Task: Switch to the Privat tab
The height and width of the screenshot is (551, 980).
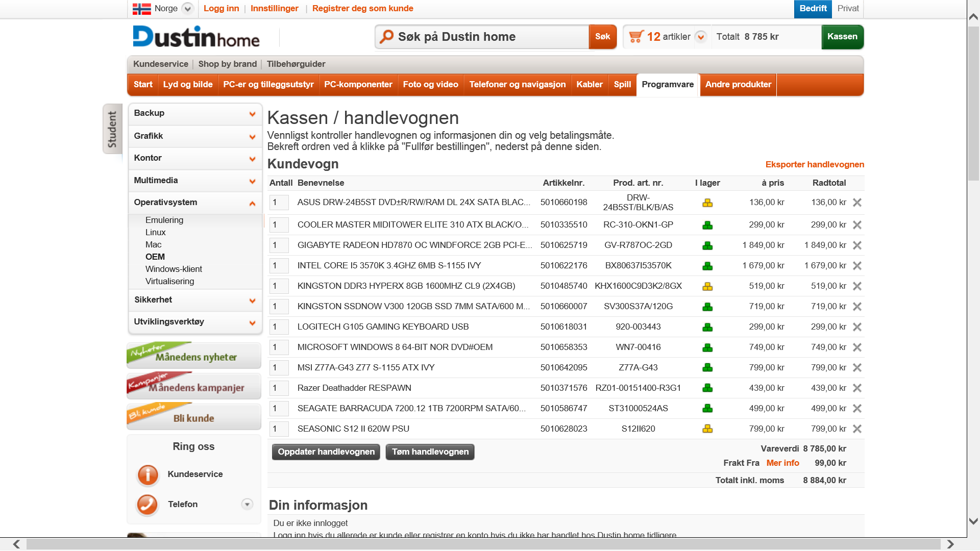Action: click(x=848, y=9)
